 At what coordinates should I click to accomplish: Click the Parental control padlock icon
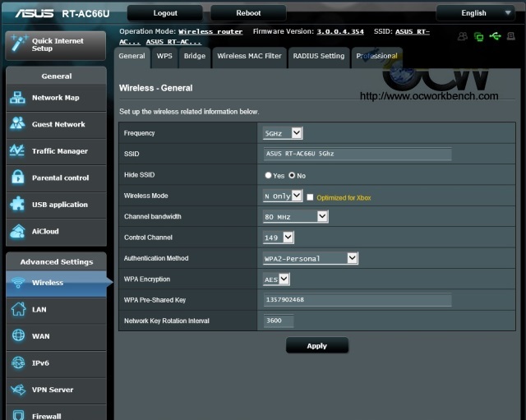click(18, 177)
